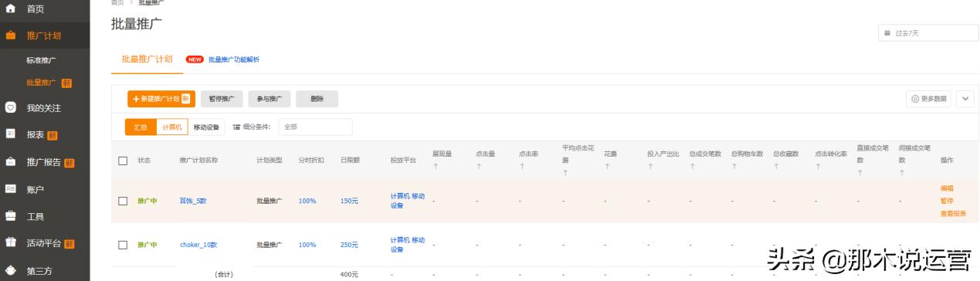Image resolution: width=980 pixels, height=281 pixels.
Task: Click the 活动平台 gift icon
Action: 10,243
